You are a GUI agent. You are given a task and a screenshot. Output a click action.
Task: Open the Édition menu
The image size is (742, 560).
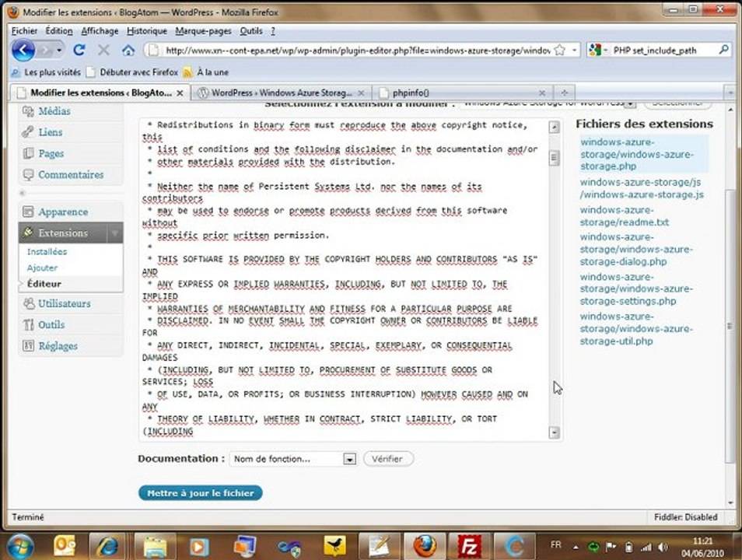pos(58,31)
